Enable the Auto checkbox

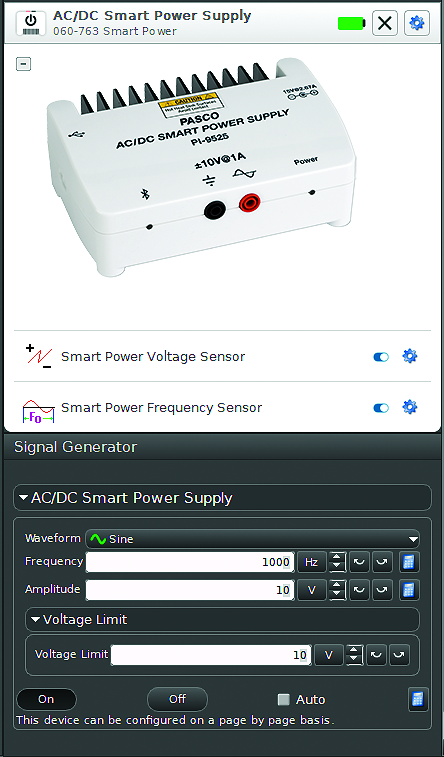284,699
